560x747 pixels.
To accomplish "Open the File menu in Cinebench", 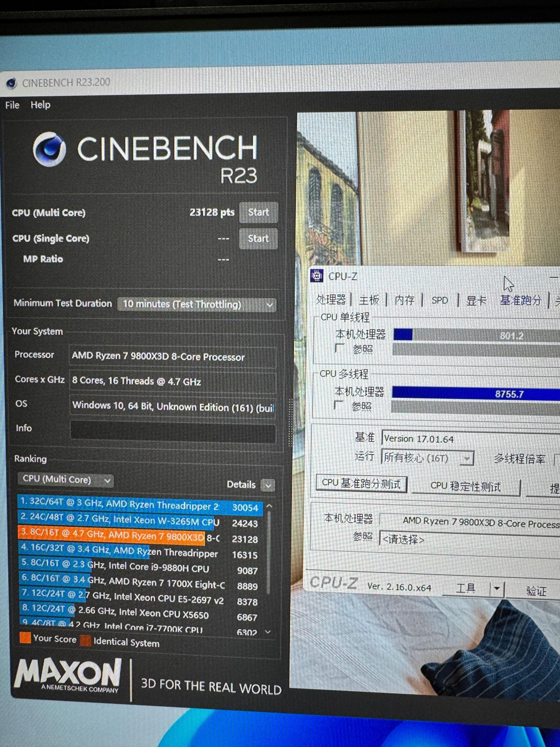I will pyautogui.click(x=12, y=105).
